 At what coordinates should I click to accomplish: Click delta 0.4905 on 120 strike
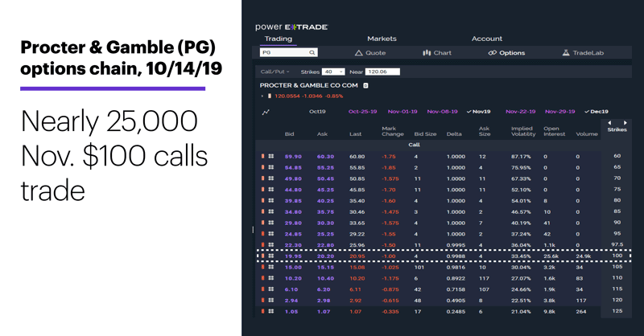click(x=456, y=301)
